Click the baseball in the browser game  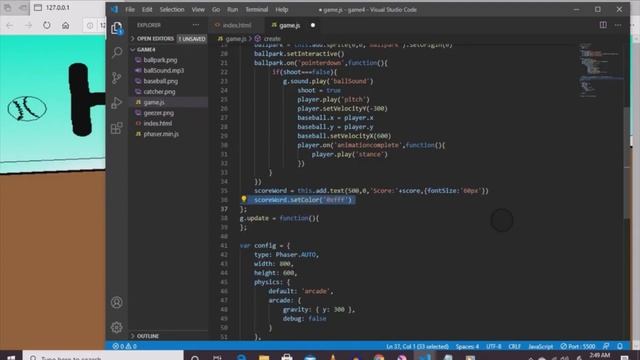pos(27,109)
